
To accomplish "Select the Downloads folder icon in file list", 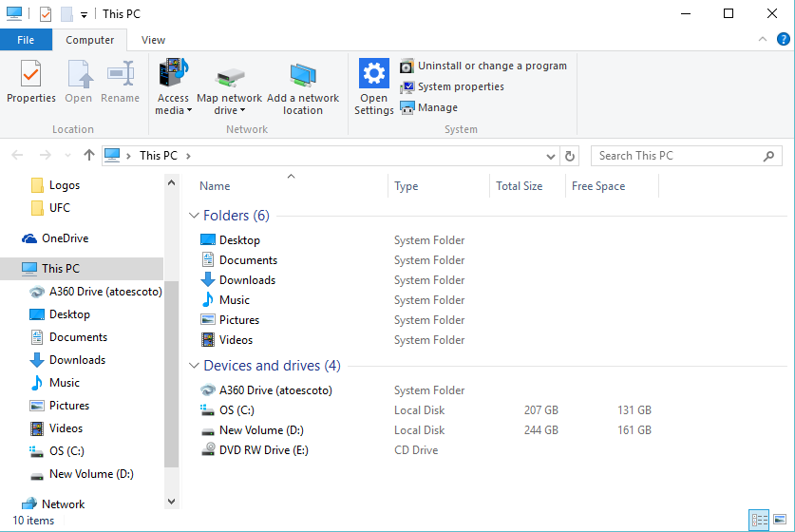I will click(x=208, y=280).
